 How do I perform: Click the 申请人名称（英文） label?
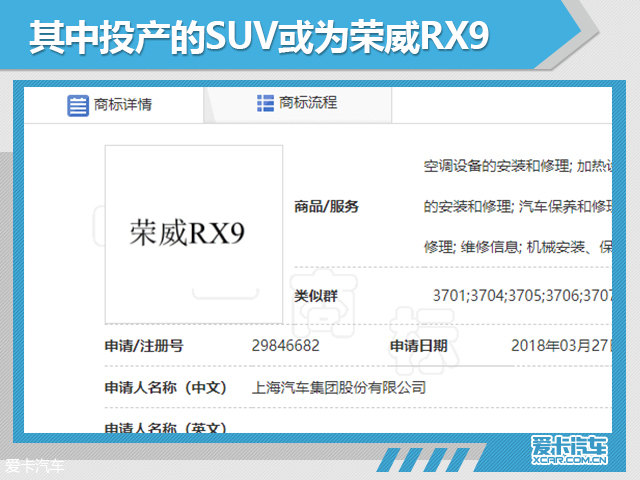coord(166,427)
